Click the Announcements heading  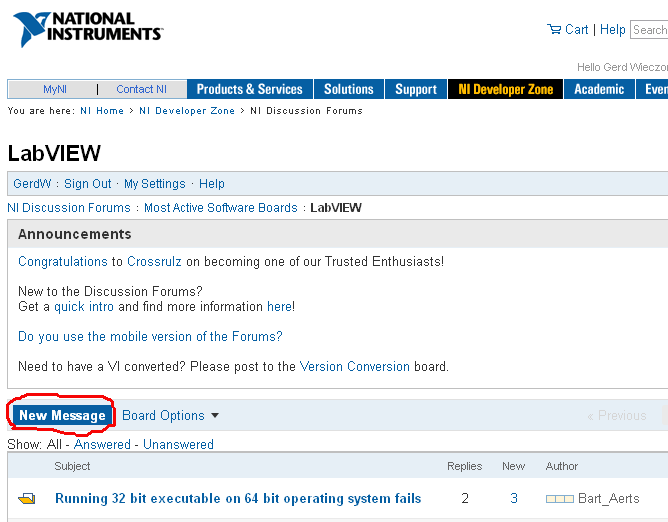pos(75,234)
